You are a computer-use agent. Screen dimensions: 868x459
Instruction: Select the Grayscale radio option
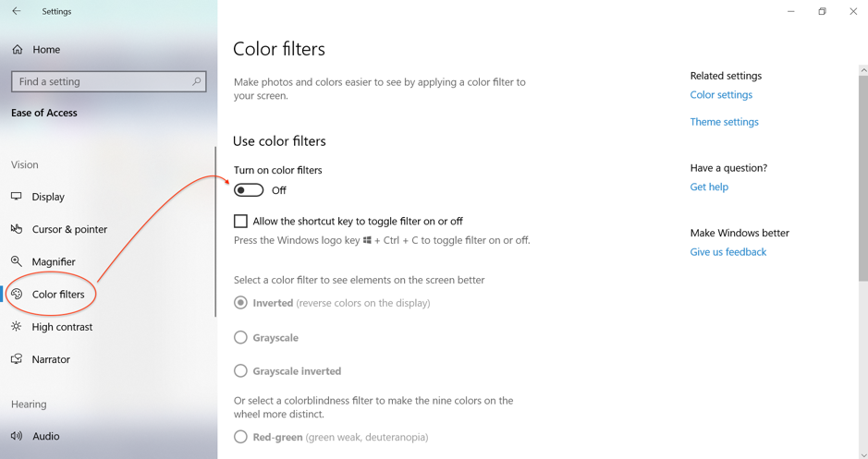(240, 338)
